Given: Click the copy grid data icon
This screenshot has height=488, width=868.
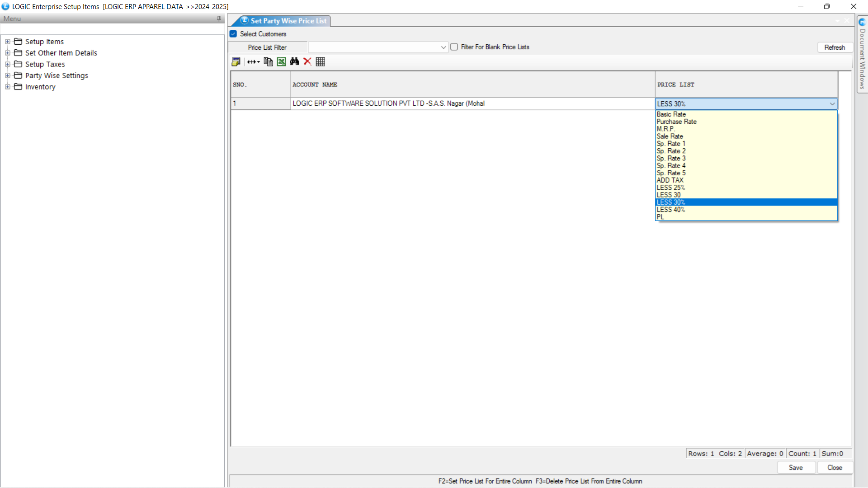Looking at the screenshot, I should 268,62.
